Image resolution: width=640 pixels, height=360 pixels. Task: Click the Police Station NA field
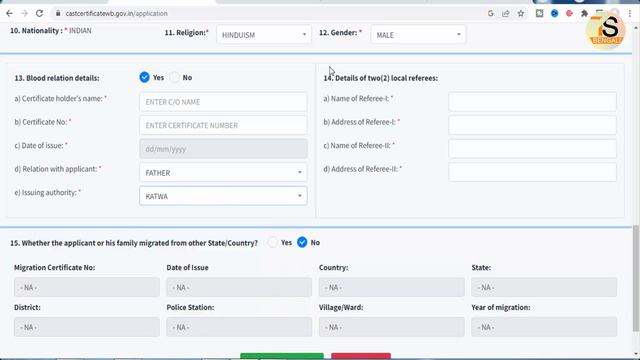coord(239,327)
